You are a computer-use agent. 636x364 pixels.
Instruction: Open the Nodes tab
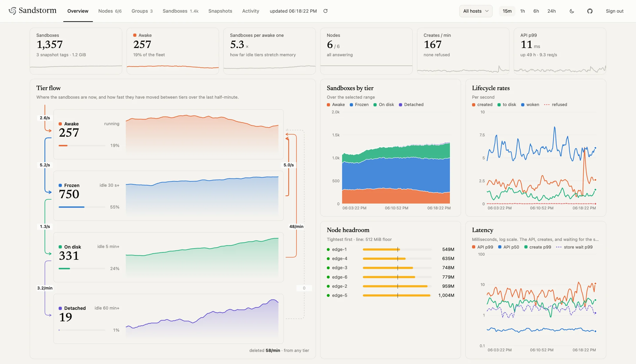[110, 11]
